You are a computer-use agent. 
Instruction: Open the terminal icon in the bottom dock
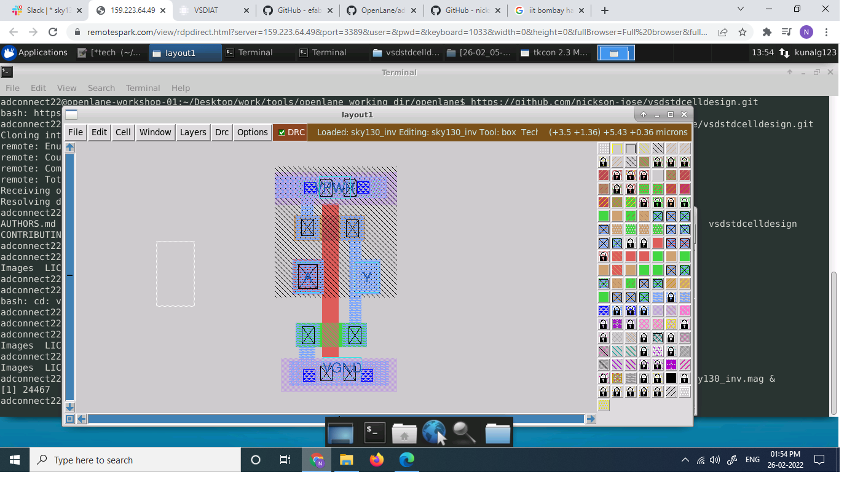click(x=374, y=433)
